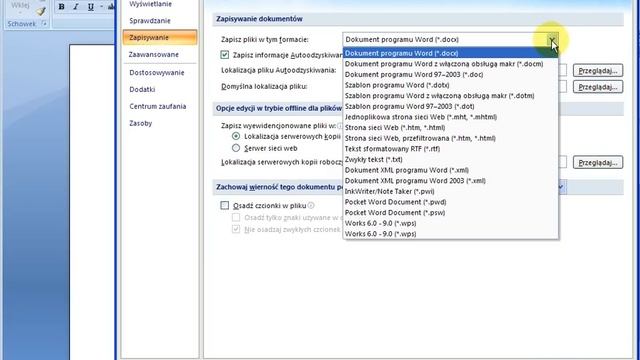
Task: Choose Dokument programu Word (*.docx) in list
Action: point(451,53)
